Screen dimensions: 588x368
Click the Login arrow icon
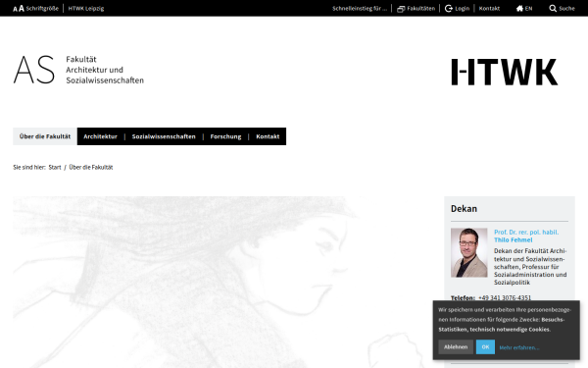coord(449,8)
